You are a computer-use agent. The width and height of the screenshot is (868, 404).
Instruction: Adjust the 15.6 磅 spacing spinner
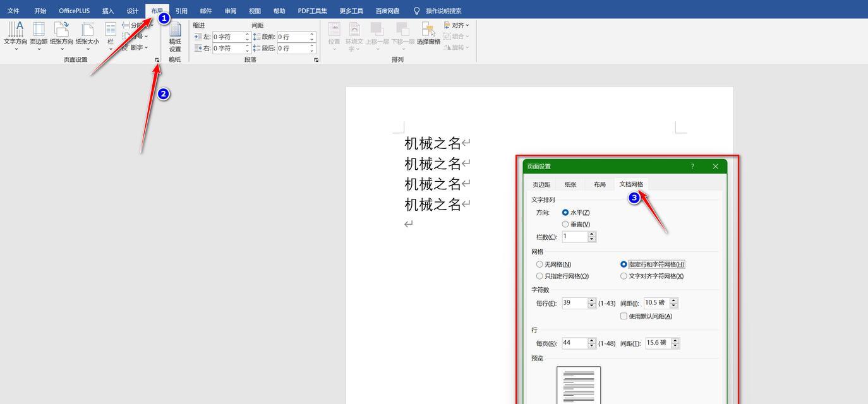[x=675, y=343]
